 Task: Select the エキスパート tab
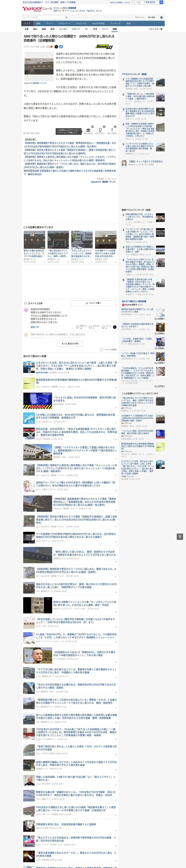pos(64,24)
